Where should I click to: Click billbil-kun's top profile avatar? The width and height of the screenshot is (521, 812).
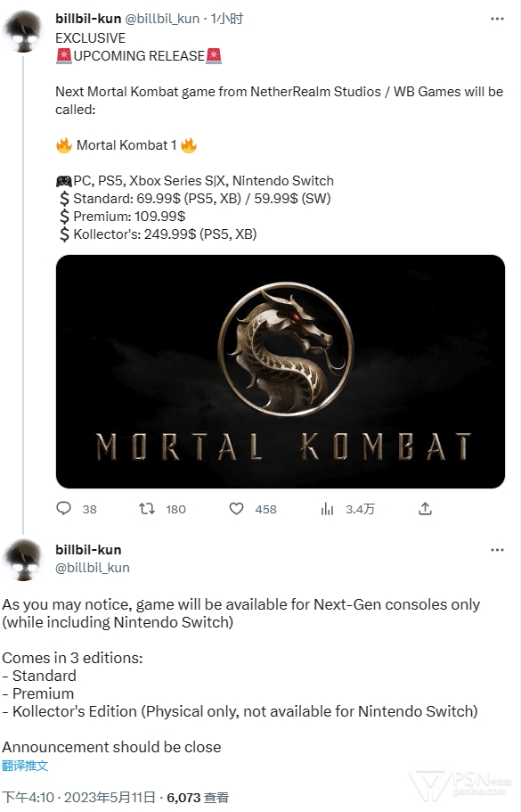[23, 31]
